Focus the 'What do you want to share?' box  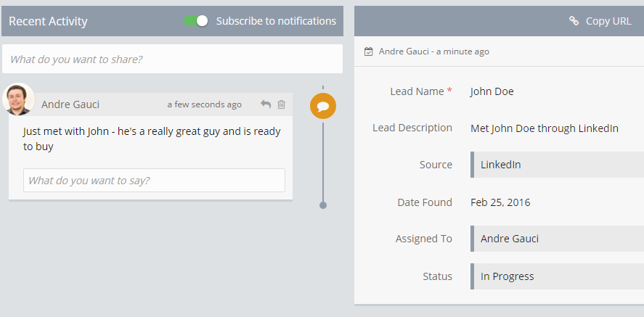point(172,59)
